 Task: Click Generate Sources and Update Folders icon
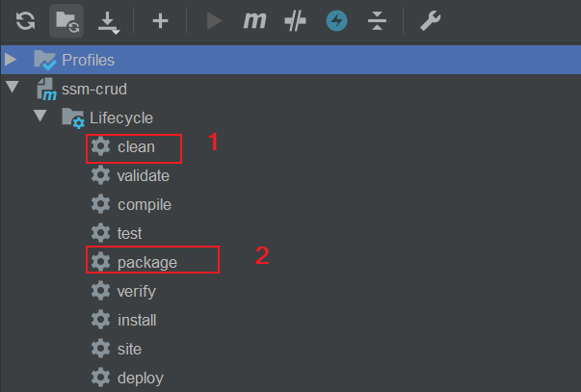coord(66,21)
